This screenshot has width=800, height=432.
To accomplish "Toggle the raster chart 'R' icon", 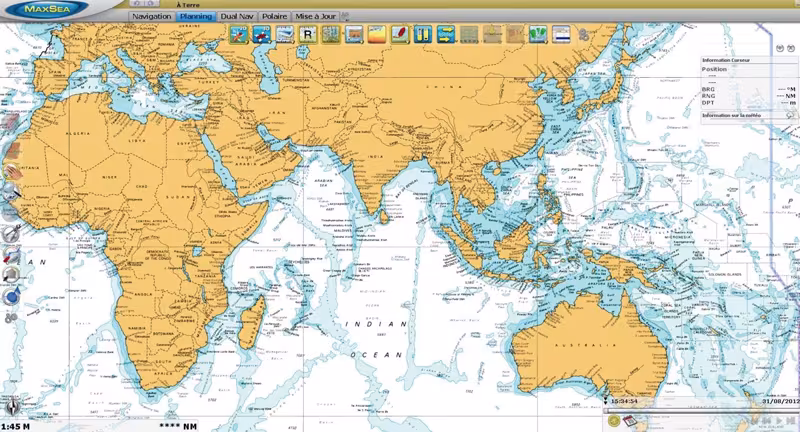I will (308, 35).
